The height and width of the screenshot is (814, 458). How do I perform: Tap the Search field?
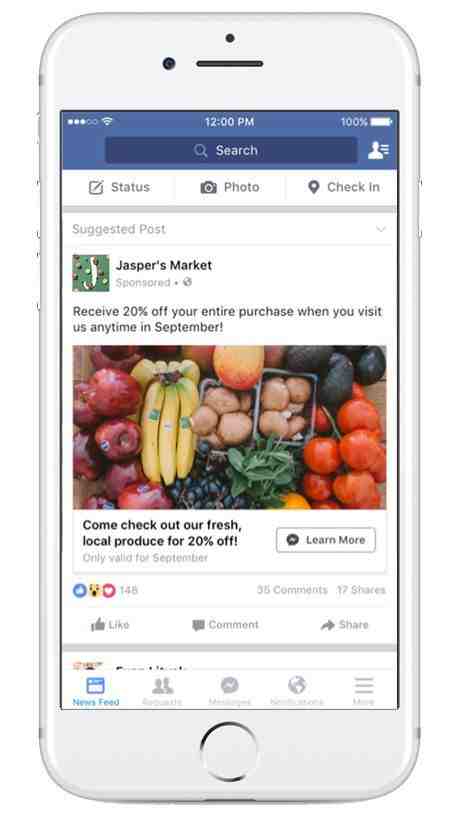(231, 151)
